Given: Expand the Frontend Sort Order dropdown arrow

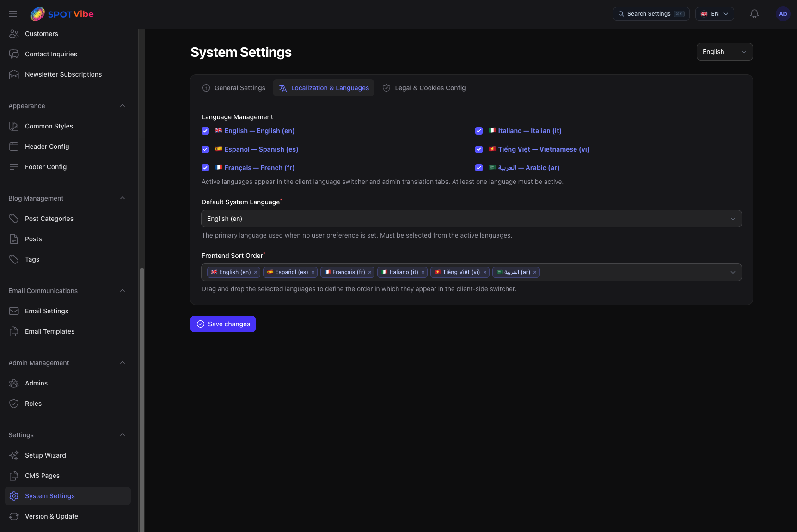Looking at the screenshot, I should tap(733, 272).
